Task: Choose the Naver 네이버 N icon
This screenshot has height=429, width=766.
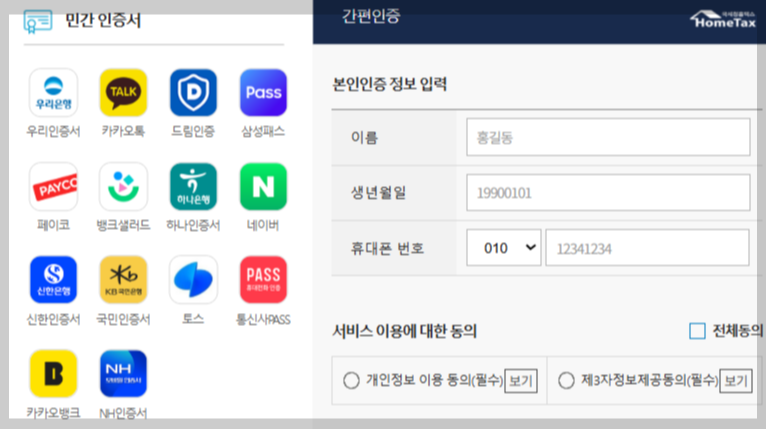Action: [263, 187]
